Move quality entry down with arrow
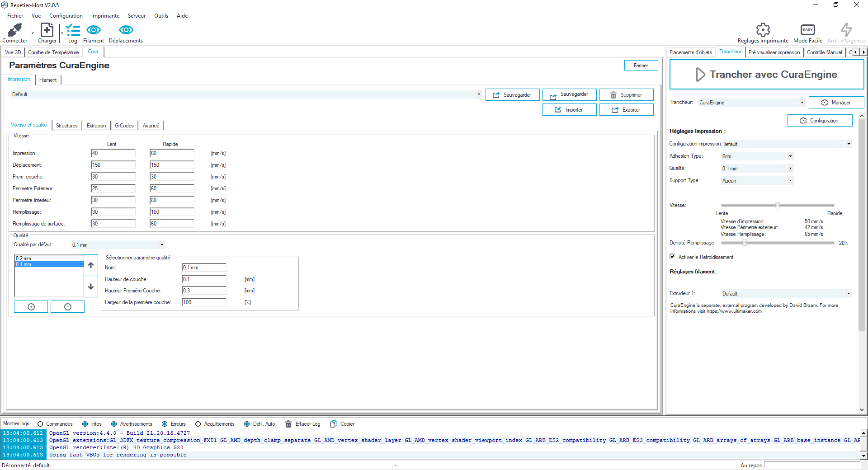 click(91, 287)
